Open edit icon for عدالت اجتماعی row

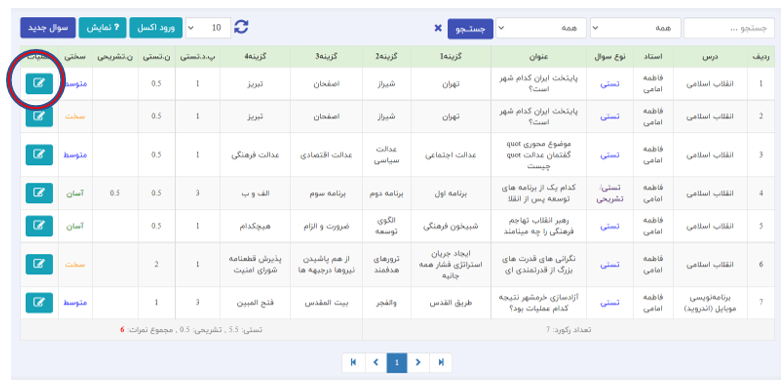(39, 154)
